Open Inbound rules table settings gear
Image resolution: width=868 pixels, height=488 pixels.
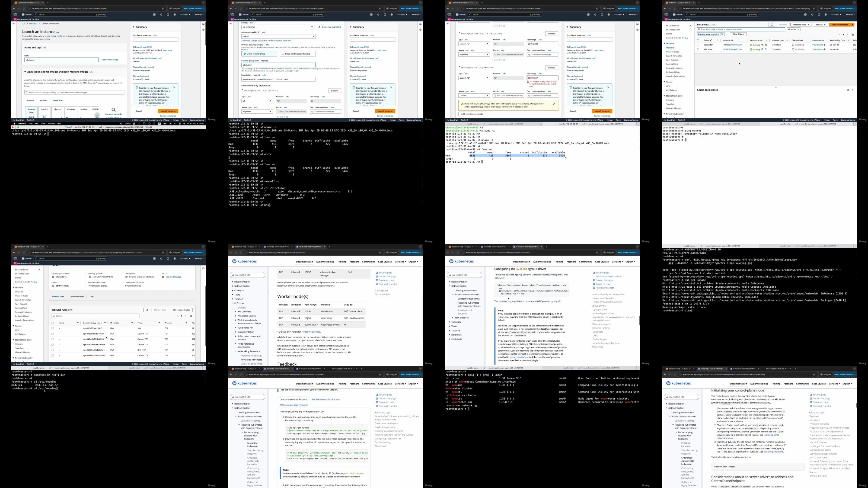[x=191, y=316]
